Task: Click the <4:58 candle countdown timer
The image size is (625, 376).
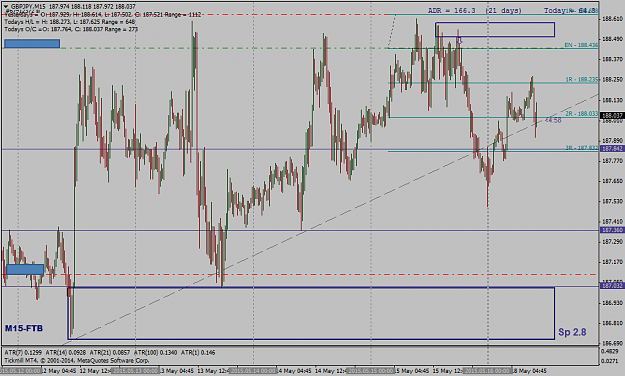Action: pyautogui.click(x=553, y=120)
